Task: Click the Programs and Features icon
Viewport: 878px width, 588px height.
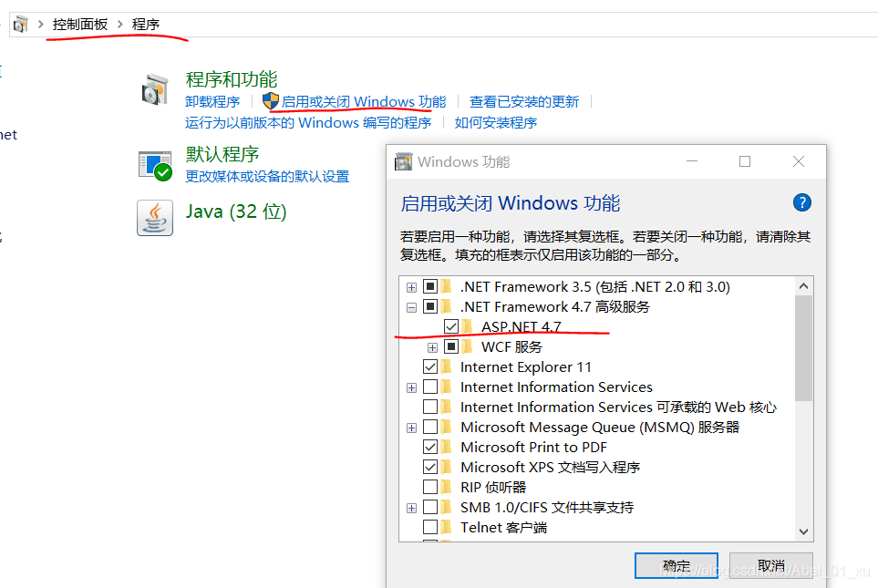Action: click(x=155, y=89)
